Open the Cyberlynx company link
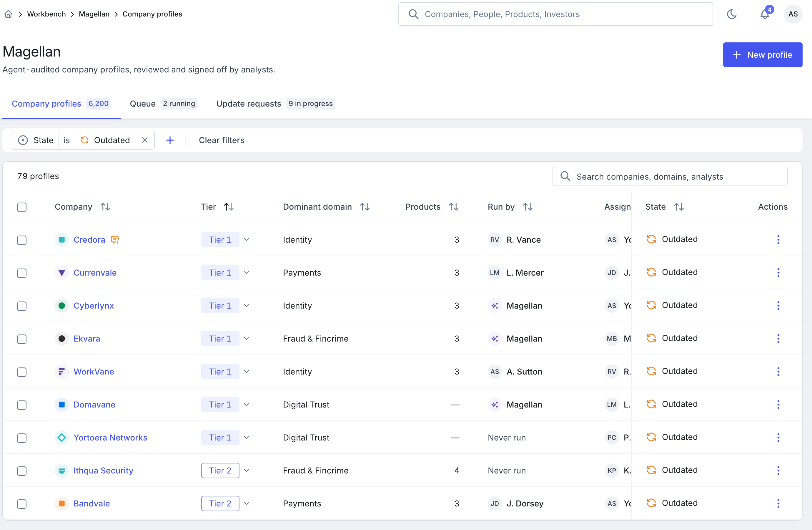 [94, 306]
